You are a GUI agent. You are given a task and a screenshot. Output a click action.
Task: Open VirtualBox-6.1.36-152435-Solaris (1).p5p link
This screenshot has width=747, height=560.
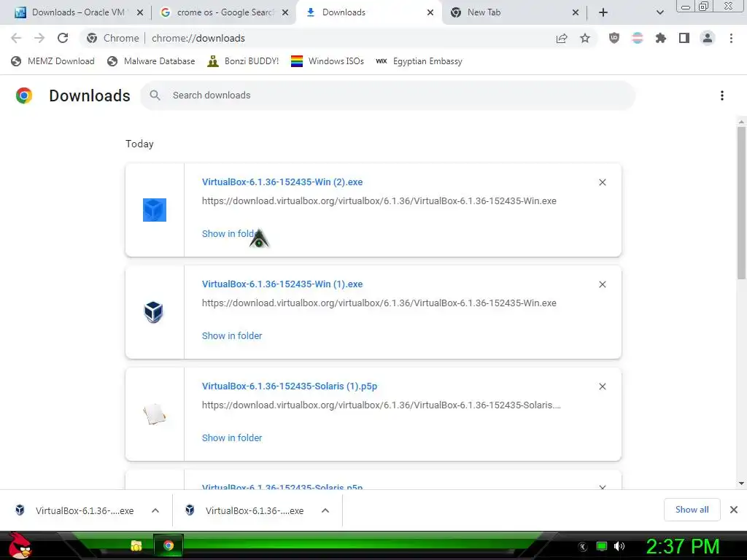pyautogui.click(x=290, y=386)
